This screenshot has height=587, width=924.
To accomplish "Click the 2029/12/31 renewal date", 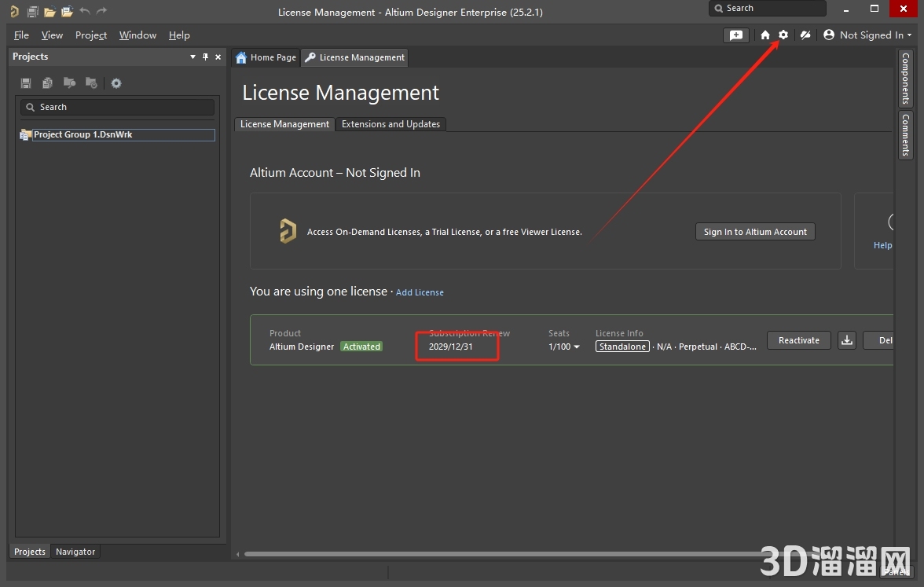I will point(451,347).
